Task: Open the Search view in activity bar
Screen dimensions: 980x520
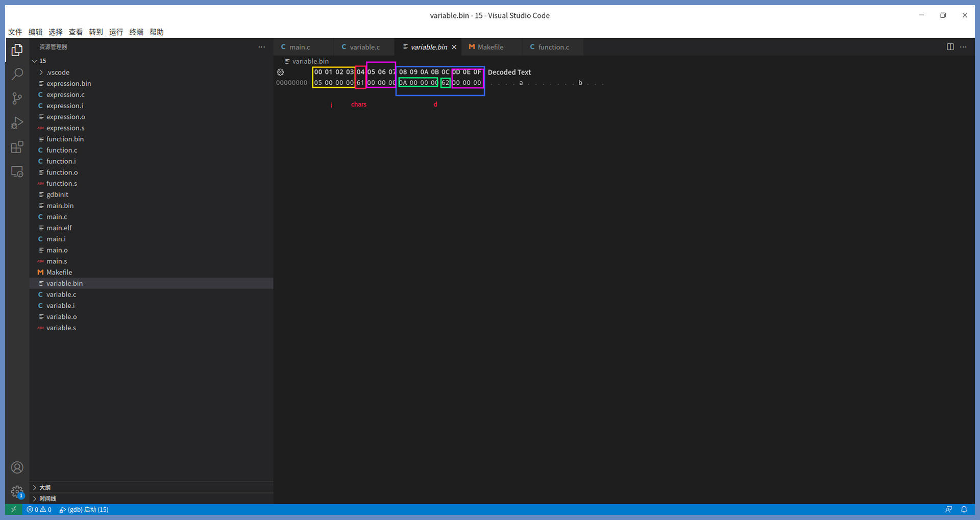Action: (x=17, y=74)
